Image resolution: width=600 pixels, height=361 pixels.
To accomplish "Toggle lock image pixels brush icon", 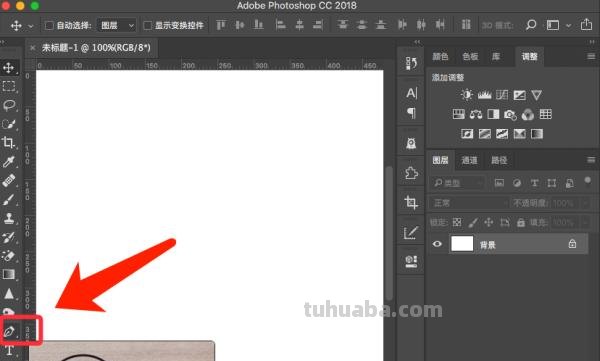I will (x=473, y=222).
